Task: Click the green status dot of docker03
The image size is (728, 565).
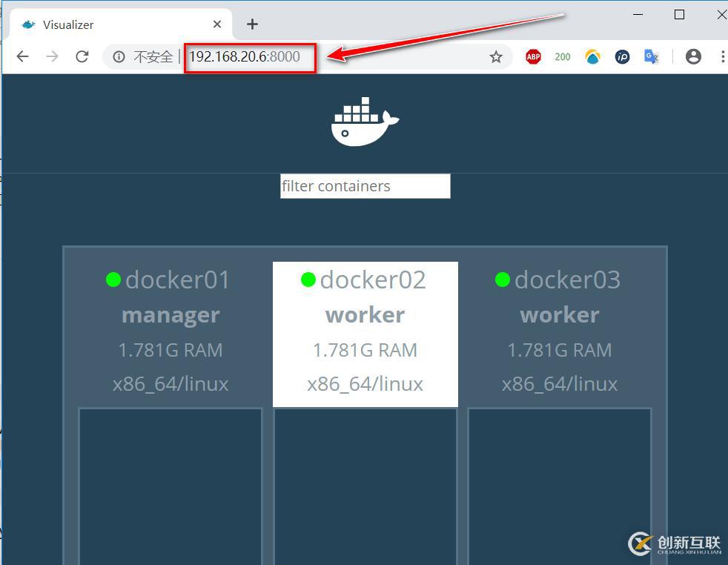Action: 503,280
